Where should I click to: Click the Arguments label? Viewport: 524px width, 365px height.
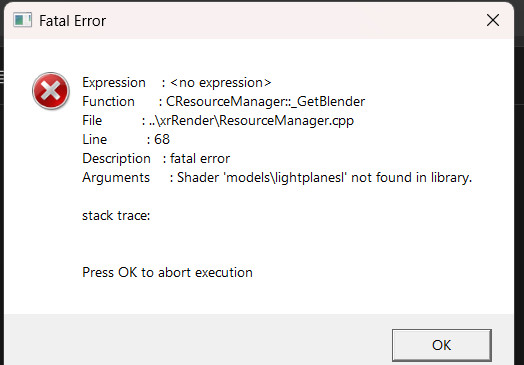pyautogui.click(x=116, y=177)
